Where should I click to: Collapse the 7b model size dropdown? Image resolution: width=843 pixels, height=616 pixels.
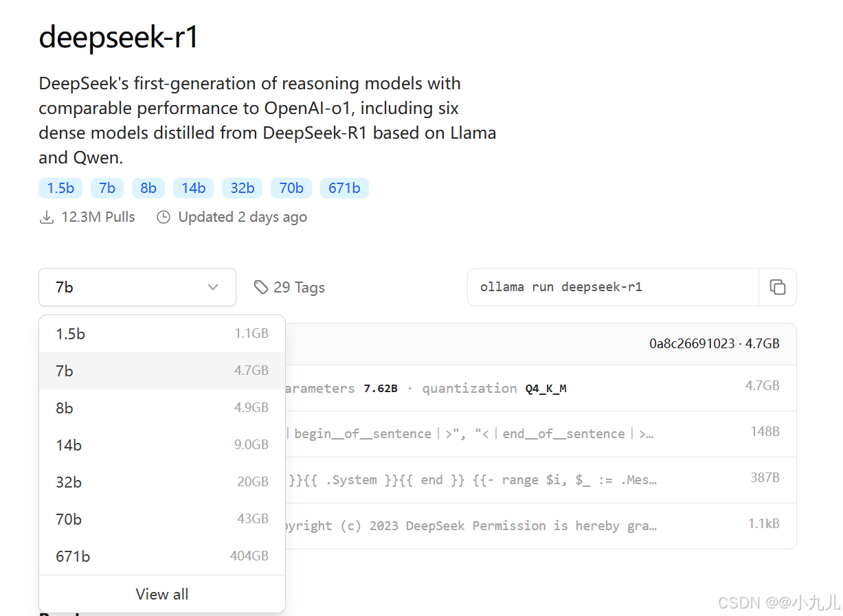[x=137, y=287]
